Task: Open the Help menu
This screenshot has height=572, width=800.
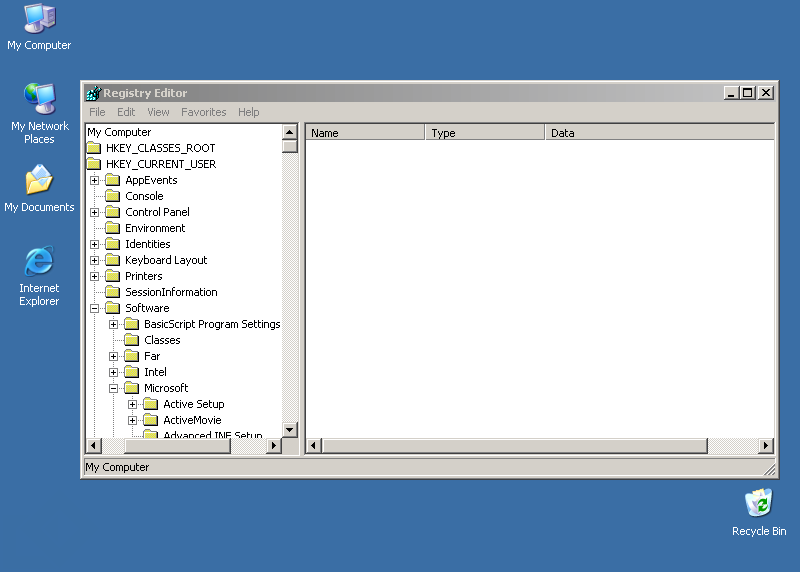Action: click(248, 112)
